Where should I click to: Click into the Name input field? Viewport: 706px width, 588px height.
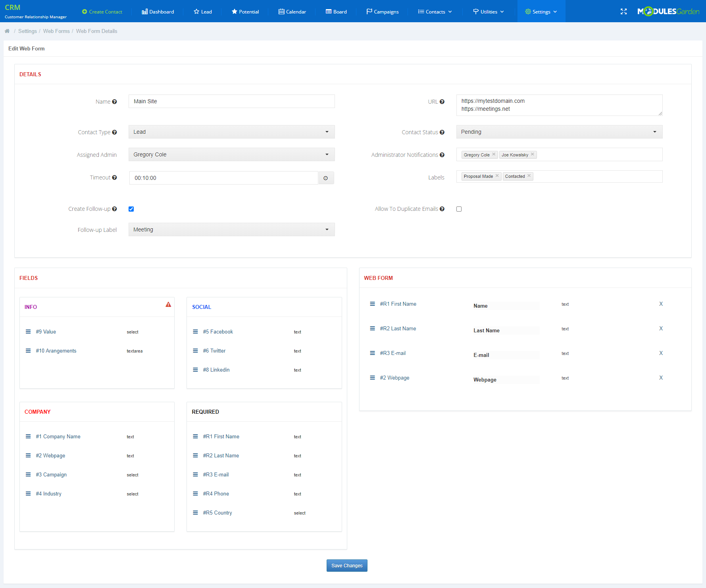coord(231,101)
